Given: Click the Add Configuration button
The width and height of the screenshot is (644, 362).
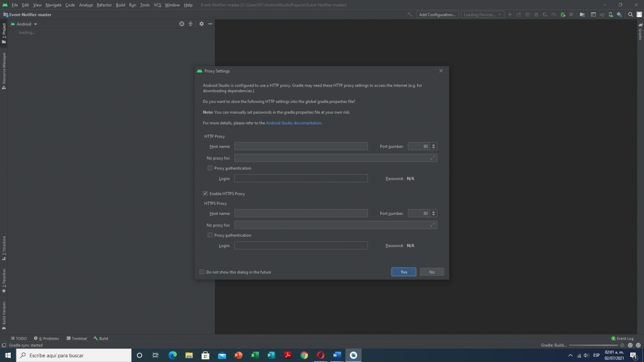Looking at the screenshot, I should (x=437, y=15).
